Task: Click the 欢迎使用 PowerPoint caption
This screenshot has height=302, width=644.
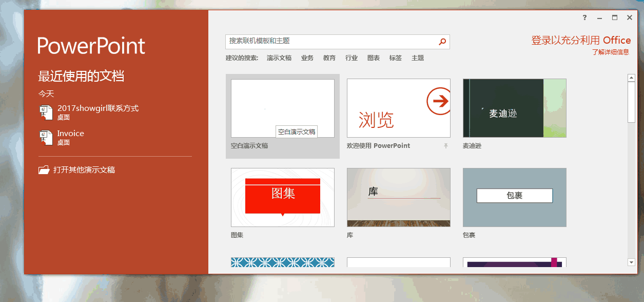Action: click(x=379, y=146)
